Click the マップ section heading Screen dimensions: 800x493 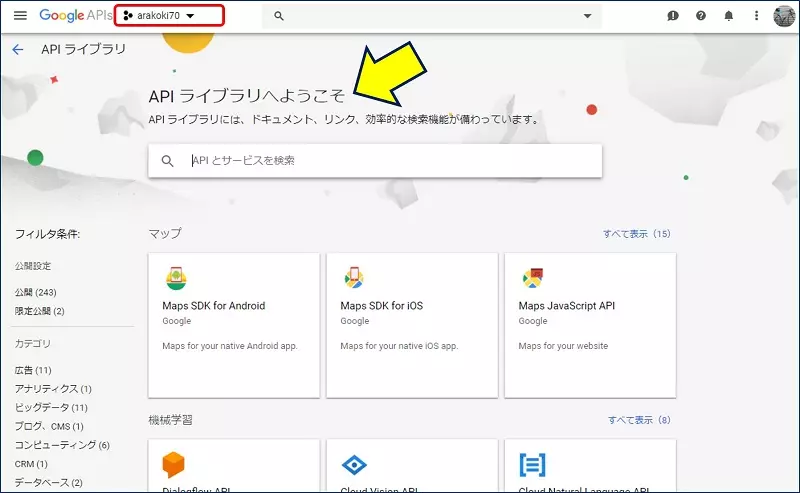[165, 233]
